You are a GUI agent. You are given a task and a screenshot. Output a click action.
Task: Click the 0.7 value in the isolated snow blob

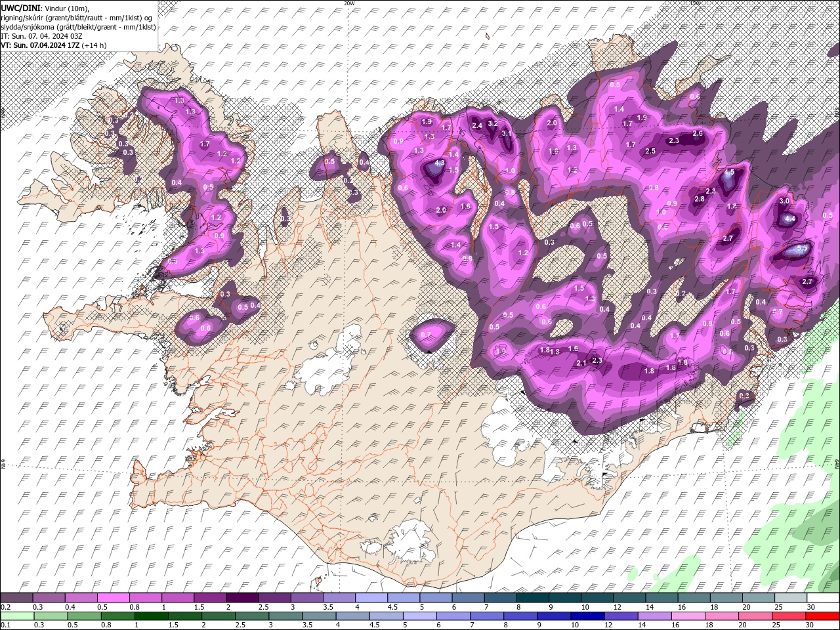point(426,335)
